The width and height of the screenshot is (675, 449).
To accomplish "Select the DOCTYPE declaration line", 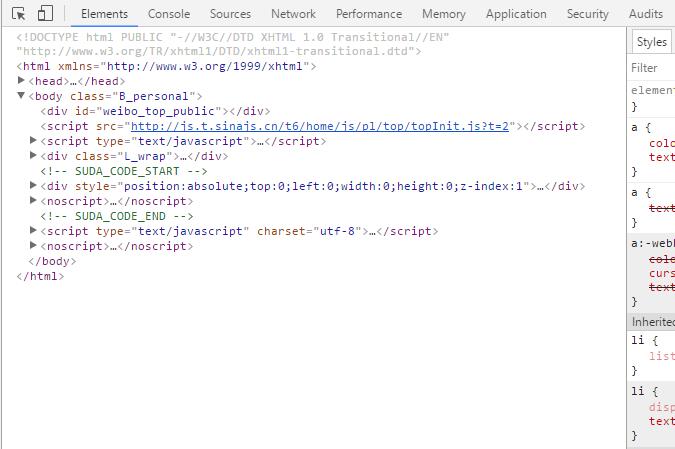I will pyautogui.click(x=232, y=44).
